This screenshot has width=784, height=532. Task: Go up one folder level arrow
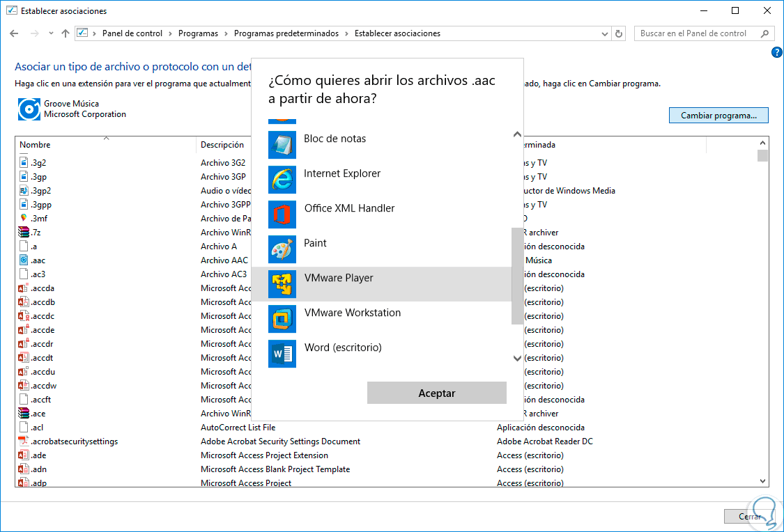click(x=66, y=33)
